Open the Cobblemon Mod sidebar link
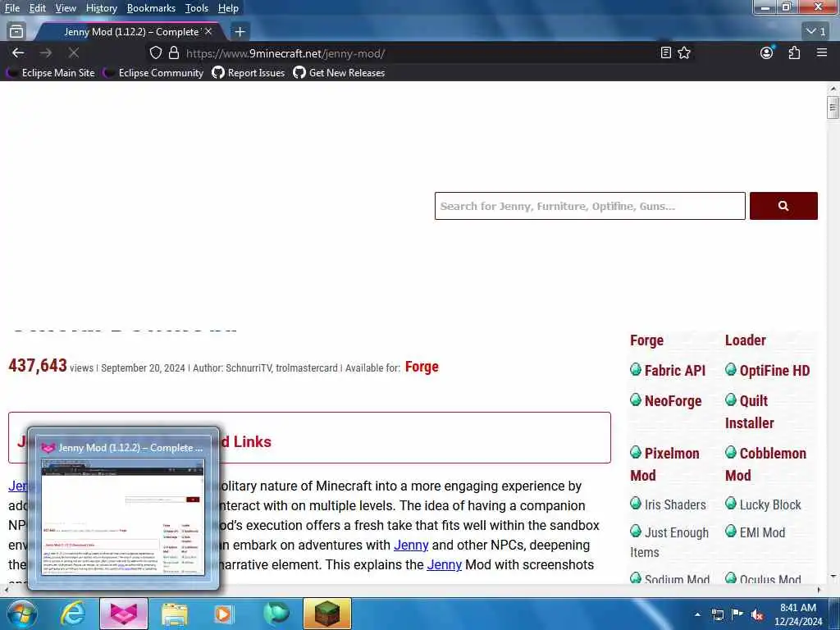 (765, 464)
